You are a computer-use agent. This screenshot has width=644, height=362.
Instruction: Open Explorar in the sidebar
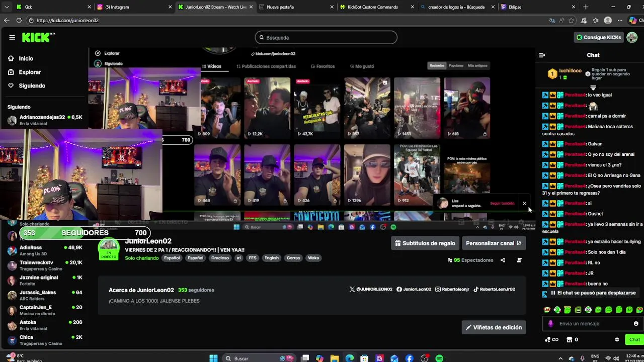tap(24, 72)
